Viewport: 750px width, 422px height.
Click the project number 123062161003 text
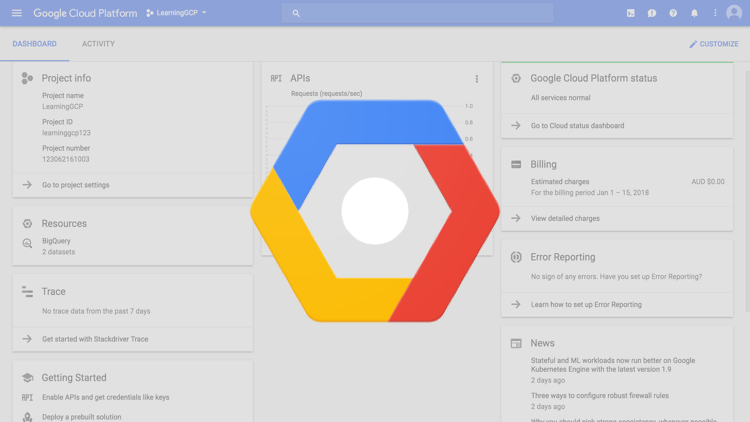(x=66, y=159)
